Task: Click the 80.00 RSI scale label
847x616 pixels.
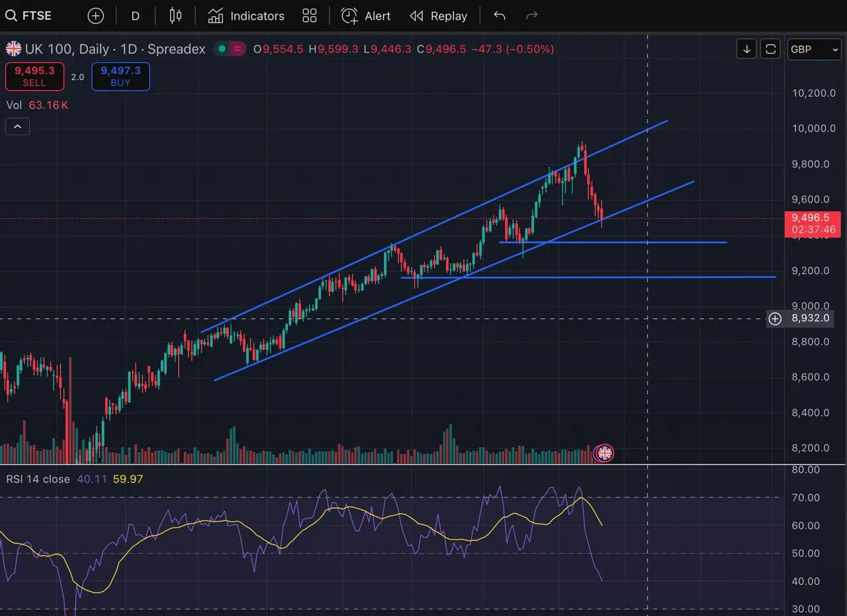Action: tap(806, 470)
